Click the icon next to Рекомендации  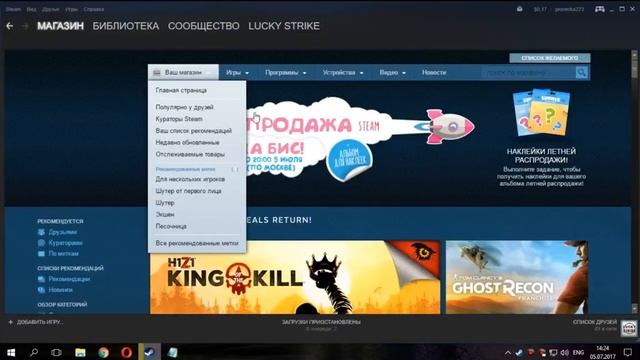tap(41, 279)
